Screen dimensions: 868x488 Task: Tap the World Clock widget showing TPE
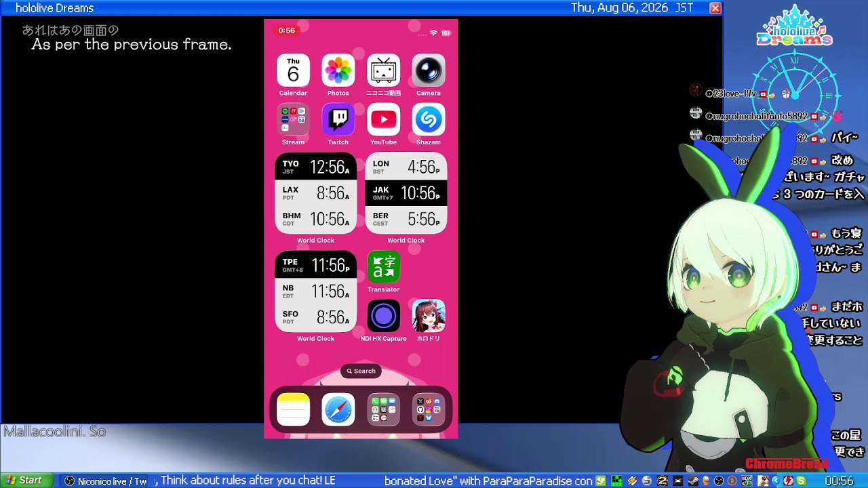pos(315,291)
